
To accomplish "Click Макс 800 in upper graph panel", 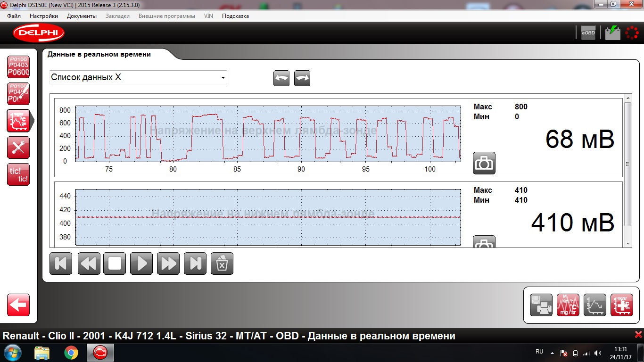I will 500,107.
